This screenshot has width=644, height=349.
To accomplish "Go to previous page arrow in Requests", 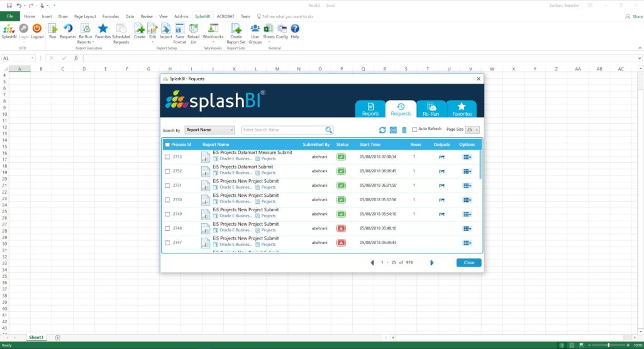I will click(x=372, y=262).
